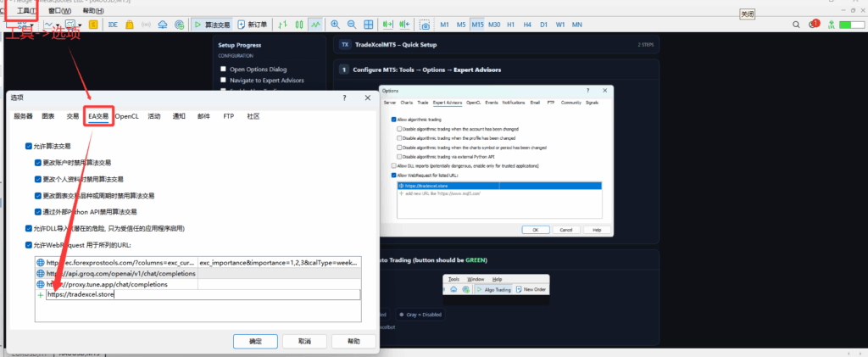Viewport: 868px width, 357px height.
Task: Click the tile windows grid icon
Action: (x=368, y=25)
